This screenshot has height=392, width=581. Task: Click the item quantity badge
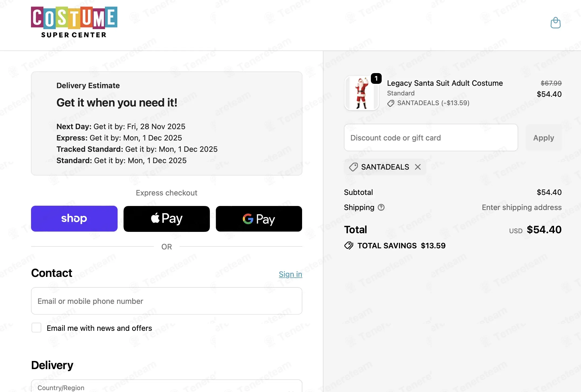(x=376, y=78)
